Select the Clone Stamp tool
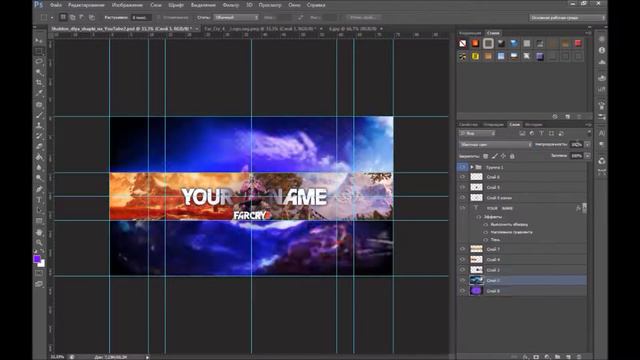Viewport: 640px width, 360px height. tap(39, 126)
